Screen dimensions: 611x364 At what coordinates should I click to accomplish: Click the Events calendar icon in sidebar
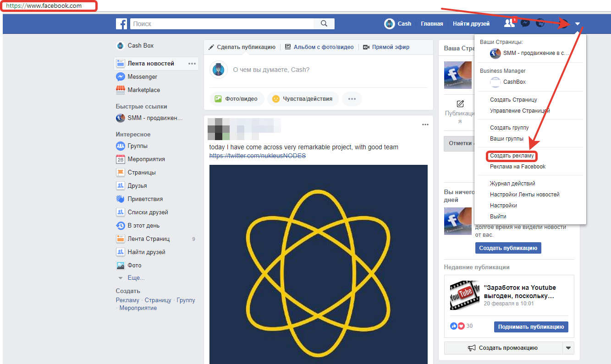click(x=121, y=159)
